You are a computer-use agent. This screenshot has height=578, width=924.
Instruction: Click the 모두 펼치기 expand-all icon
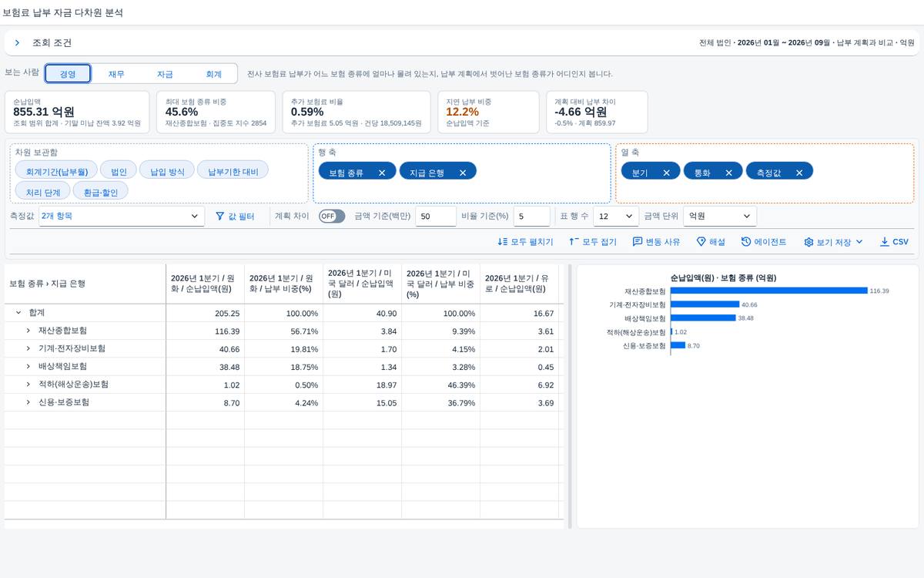tap(503, 242)
